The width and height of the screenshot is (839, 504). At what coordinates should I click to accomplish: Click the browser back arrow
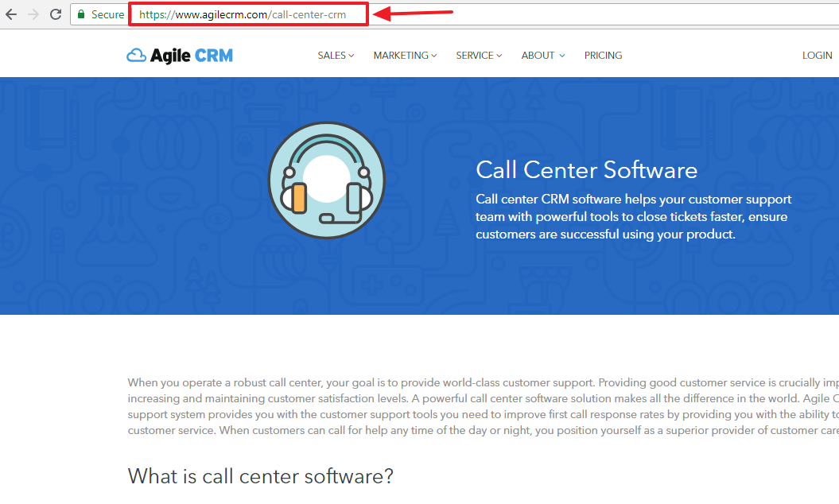(x=11, y=14)
